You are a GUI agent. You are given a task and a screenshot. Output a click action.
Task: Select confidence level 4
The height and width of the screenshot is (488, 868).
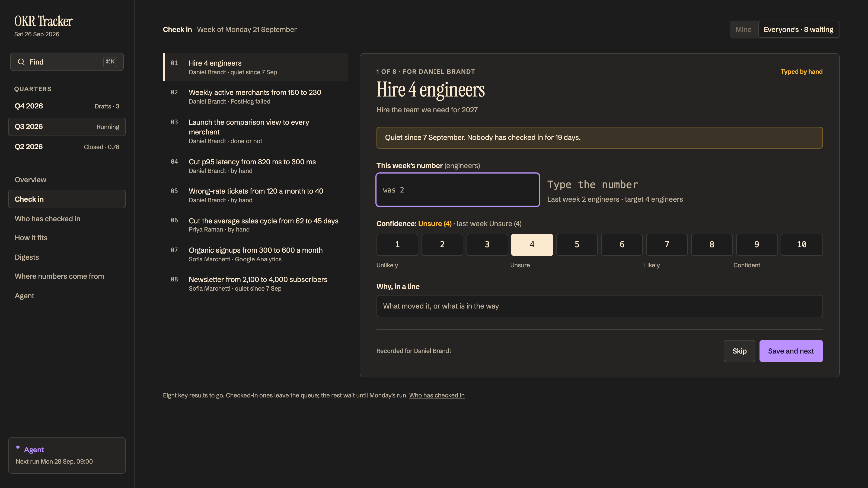[532, 245]
